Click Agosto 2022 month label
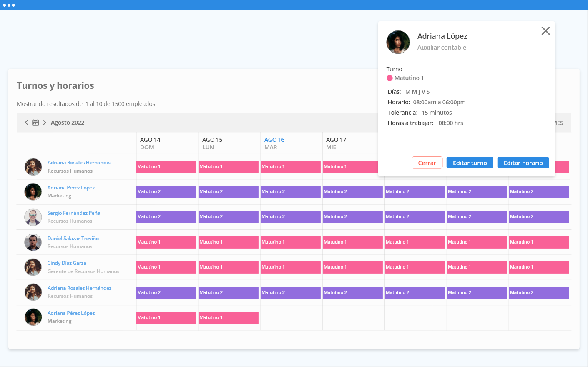The width and height of the screenshot is (588, 367). click(68, 123)
